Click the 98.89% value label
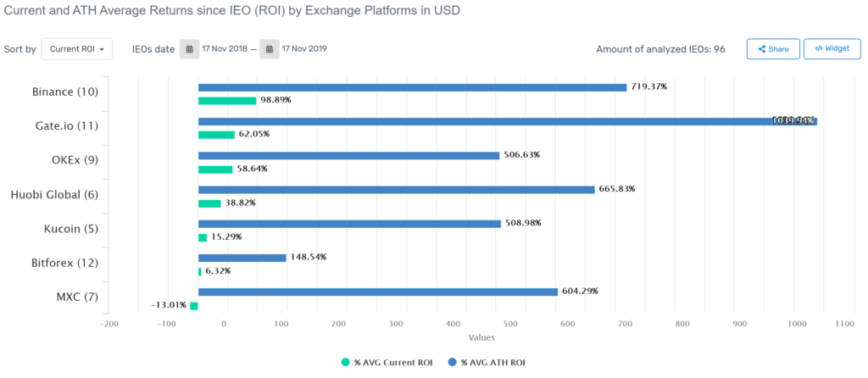Viewport: 868px width, 378px height. 275,101
